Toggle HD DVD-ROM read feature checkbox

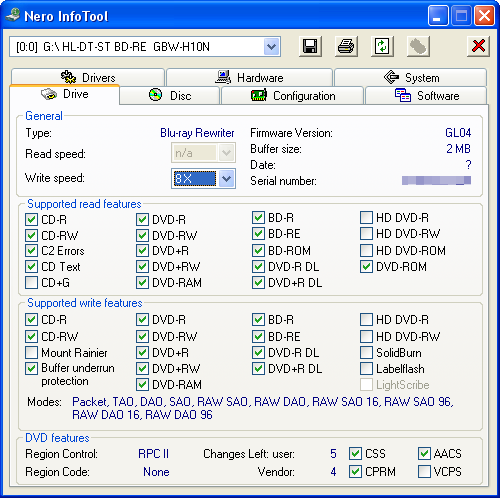[366, 251]
